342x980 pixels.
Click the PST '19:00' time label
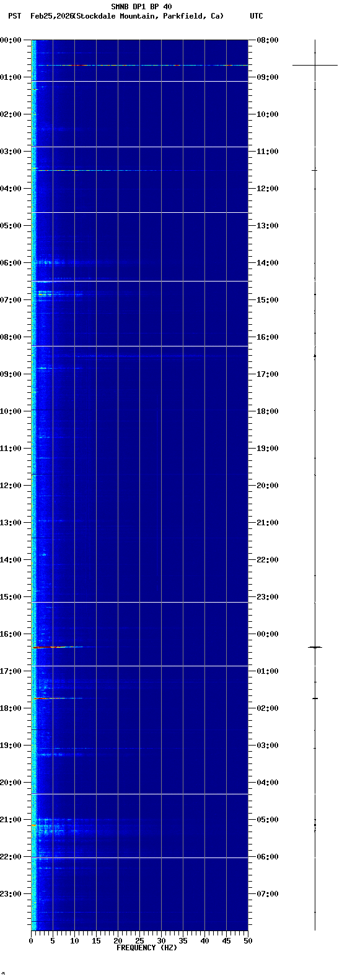coord(11,746)
